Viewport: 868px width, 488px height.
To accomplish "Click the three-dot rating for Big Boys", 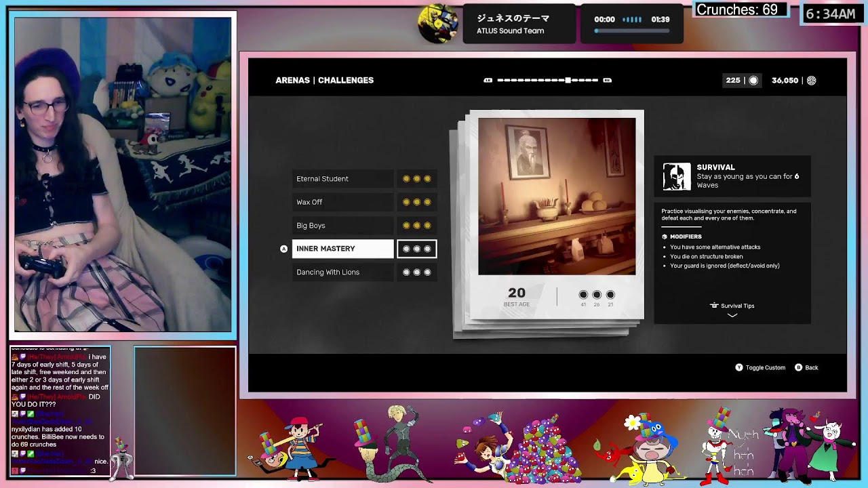I will 416,226.
